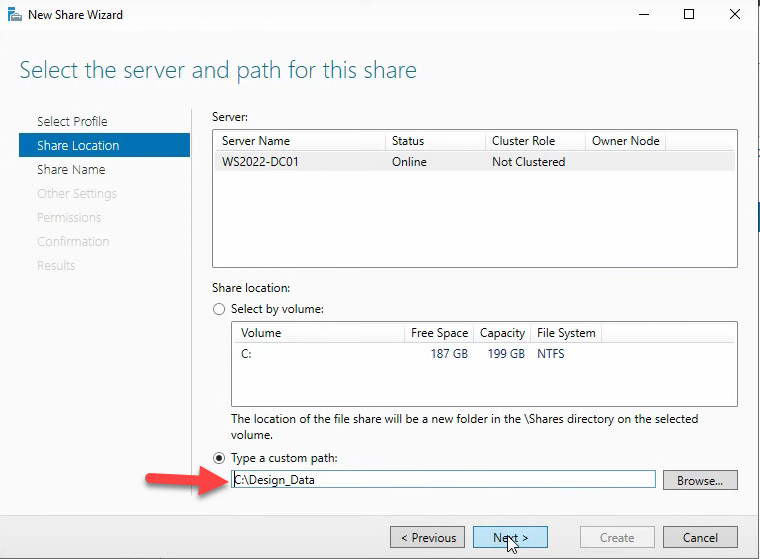Maximize the New Share Wizard window
760x559 pixels.
coord(689,15)
